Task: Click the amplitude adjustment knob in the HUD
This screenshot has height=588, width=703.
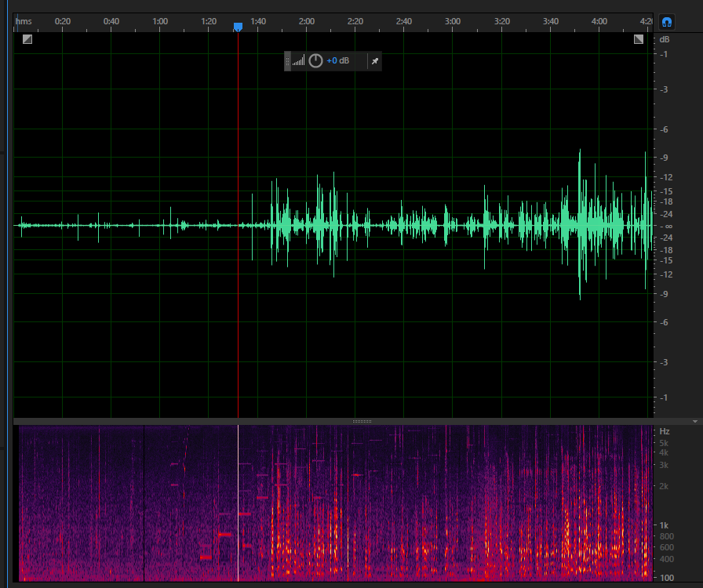Action: click(x=315, y=60)
